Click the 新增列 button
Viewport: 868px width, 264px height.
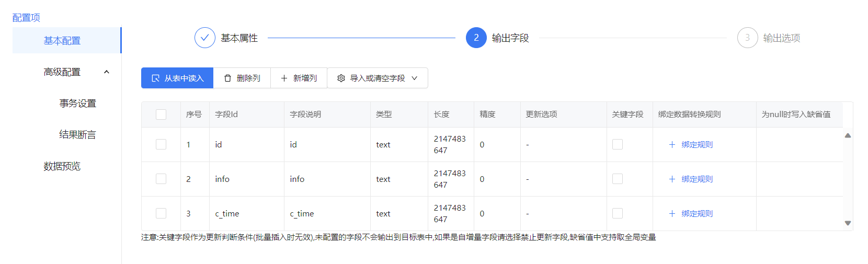pos(299,78)
